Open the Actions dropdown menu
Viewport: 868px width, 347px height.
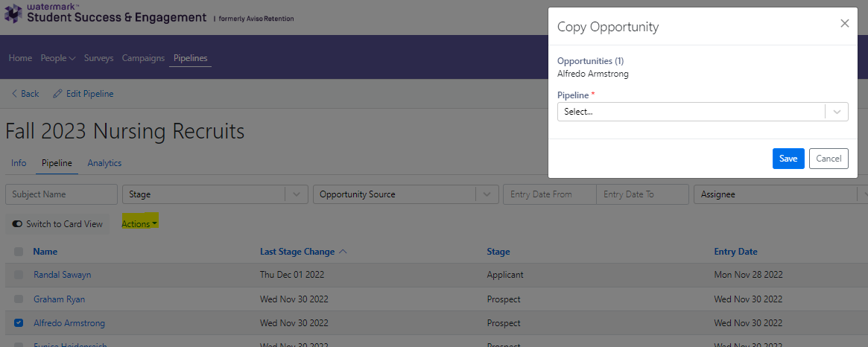pyautogui.click(x=139, y=223)
